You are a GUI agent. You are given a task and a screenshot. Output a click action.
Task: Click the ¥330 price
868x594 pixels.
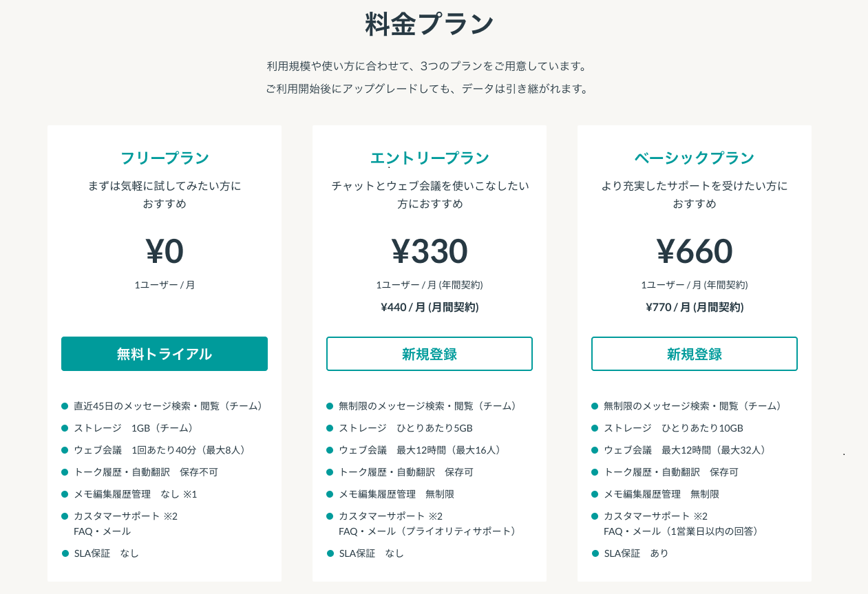click(x=430, y=251)
